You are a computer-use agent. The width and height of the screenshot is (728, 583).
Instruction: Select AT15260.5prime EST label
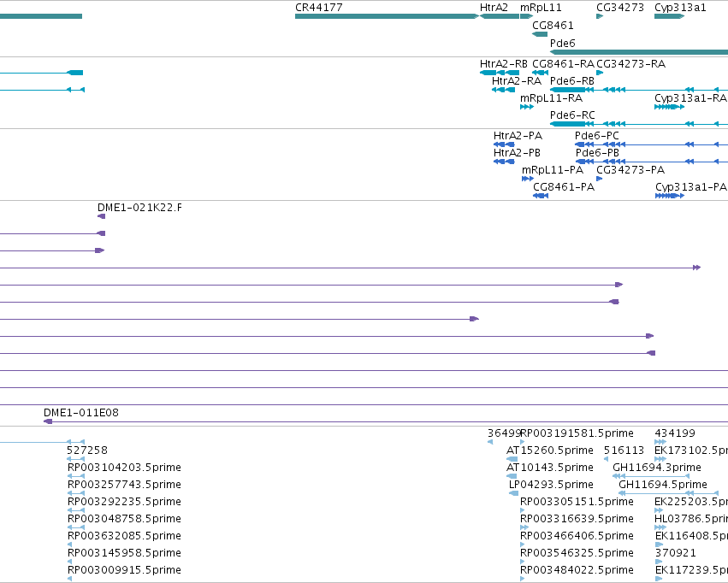[x=550, y=450]
